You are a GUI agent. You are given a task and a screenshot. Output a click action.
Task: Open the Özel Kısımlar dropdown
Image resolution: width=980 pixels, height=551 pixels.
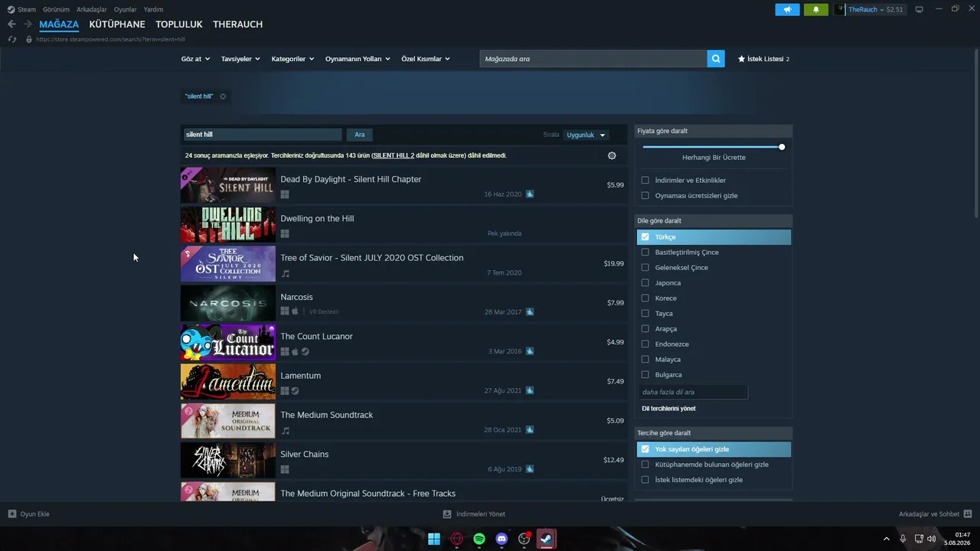426,59
